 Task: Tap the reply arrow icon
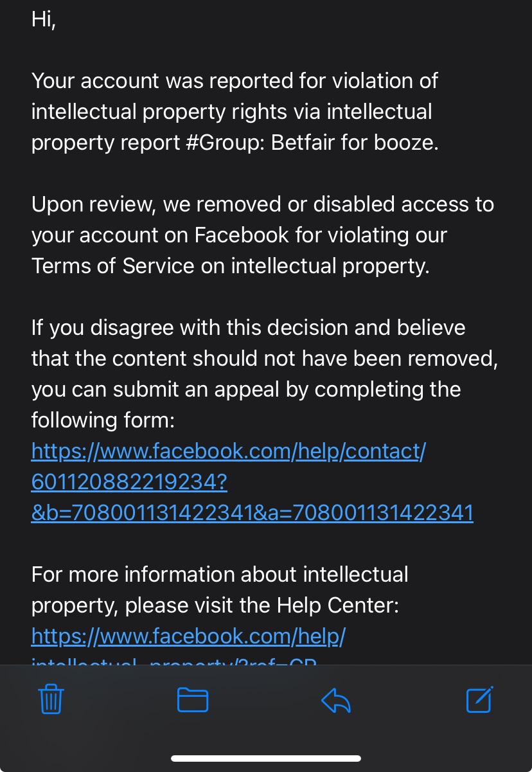(336, 699)
